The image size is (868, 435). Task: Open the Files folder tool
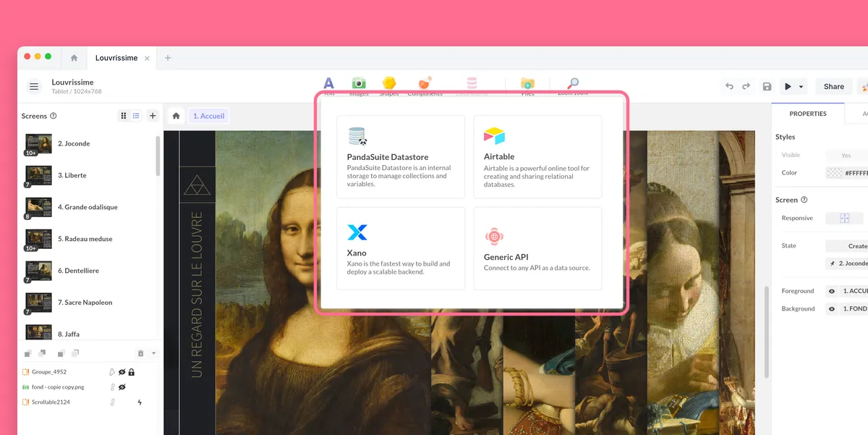[x=528, y=85]
